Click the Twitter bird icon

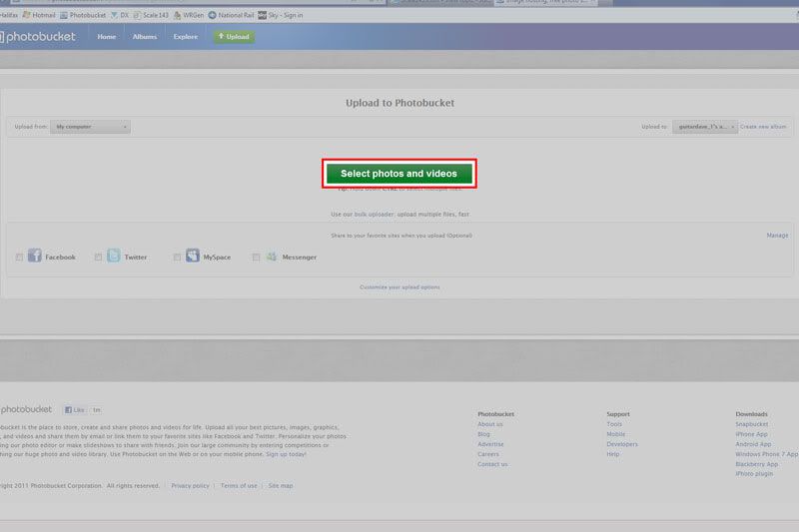coord(114,256)
